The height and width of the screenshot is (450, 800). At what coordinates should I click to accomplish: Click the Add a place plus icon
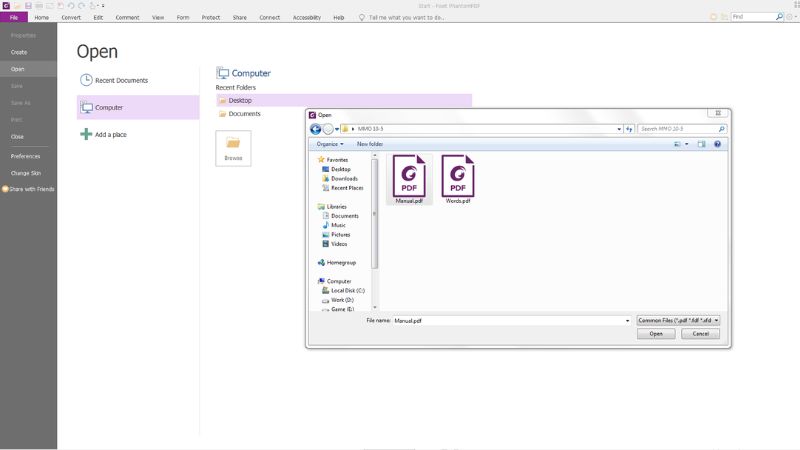[86, 134]
